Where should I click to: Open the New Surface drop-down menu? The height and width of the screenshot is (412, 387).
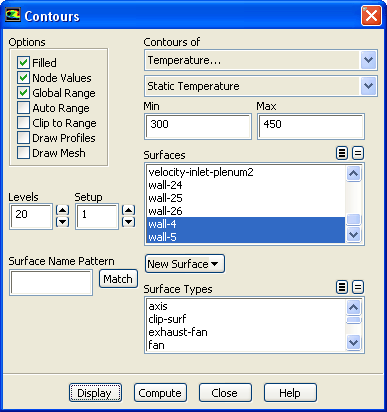pyautogui.click(x=185, y=264)
